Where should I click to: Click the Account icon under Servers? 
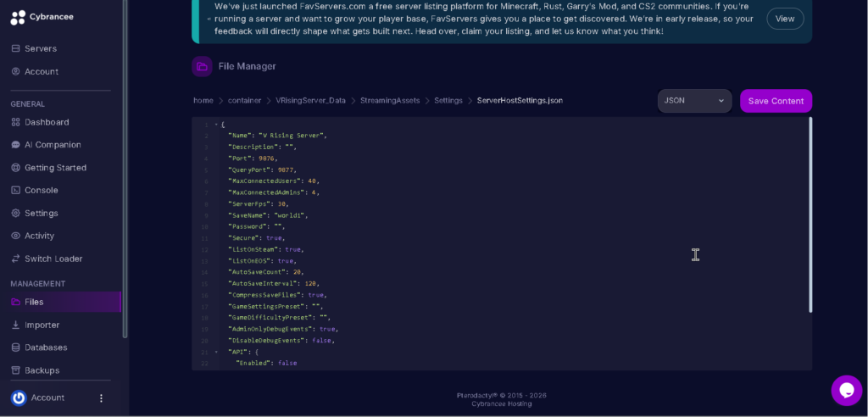tap(15, 71)
